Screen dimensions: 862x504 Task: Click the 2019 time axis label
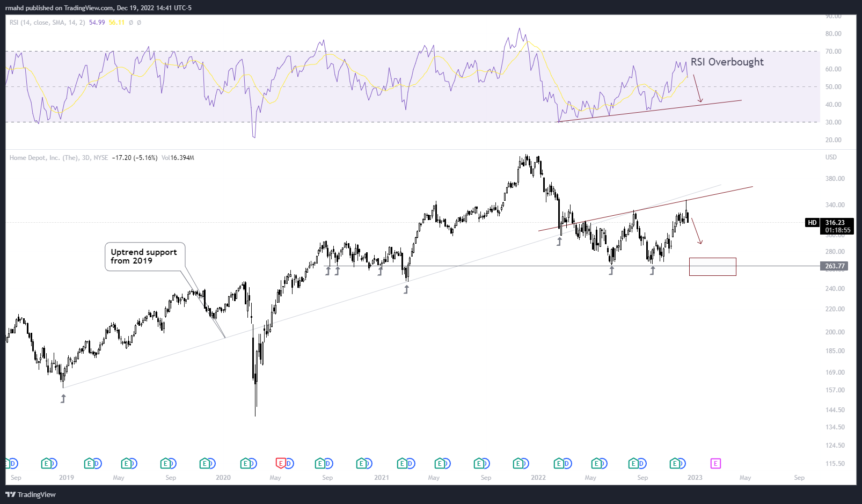pos(67,478)
